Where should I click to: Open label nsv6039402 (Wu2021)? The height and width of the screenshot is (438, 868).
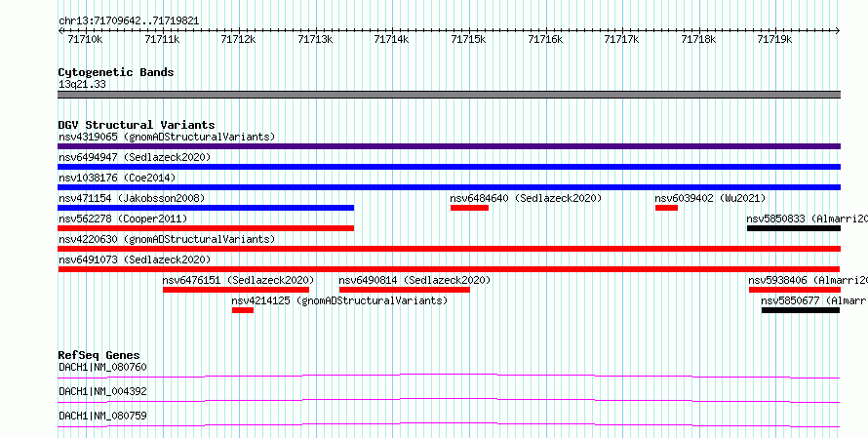tap(710, 198)
